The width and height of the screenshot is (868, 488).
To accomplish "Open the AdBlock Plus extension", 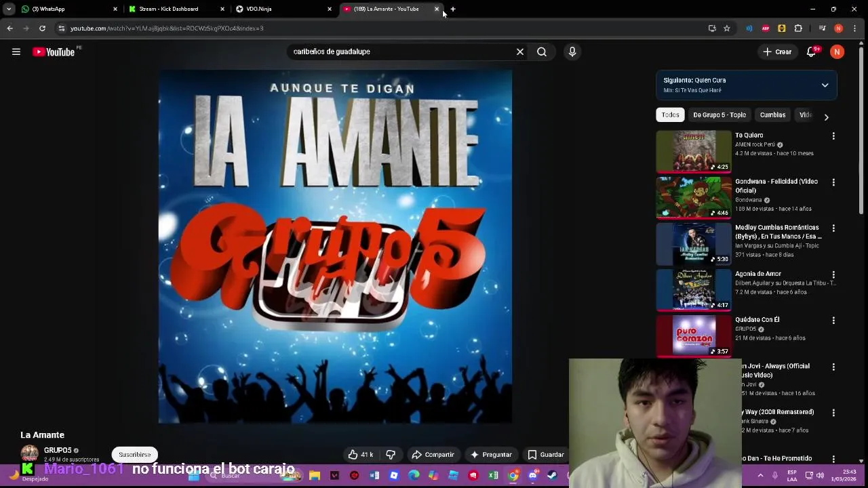I will (x=766, y=28).
